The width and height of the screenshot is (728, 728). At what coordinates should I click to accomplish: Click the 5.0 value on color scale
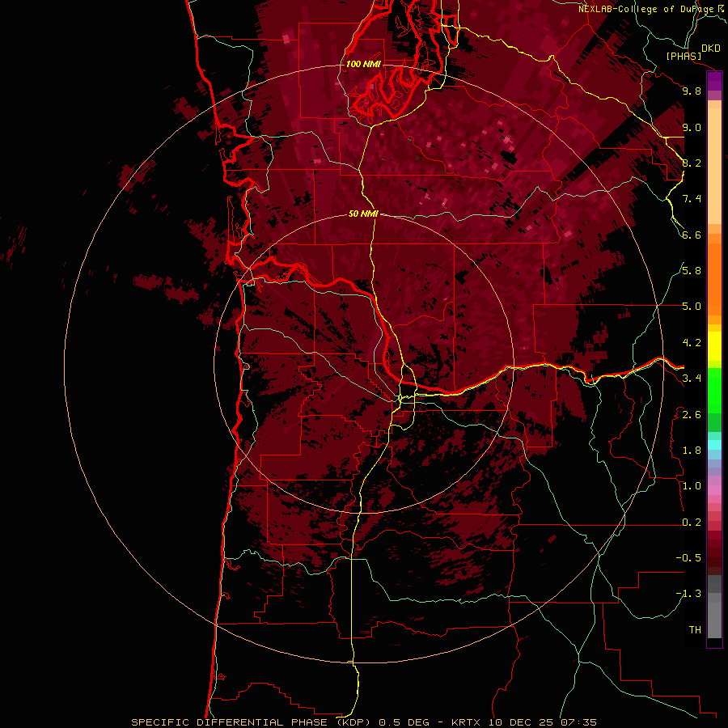pyautogui.click(x=692, y=307)
